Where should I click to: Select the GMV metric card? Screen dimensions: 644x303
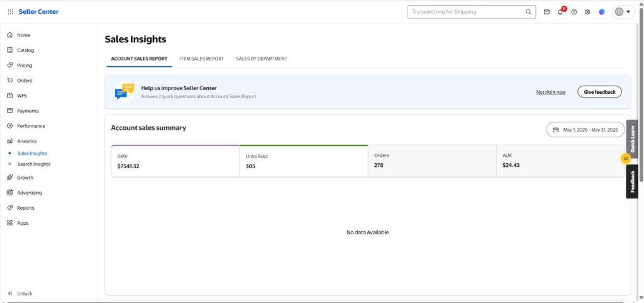(x=175, y=161)
